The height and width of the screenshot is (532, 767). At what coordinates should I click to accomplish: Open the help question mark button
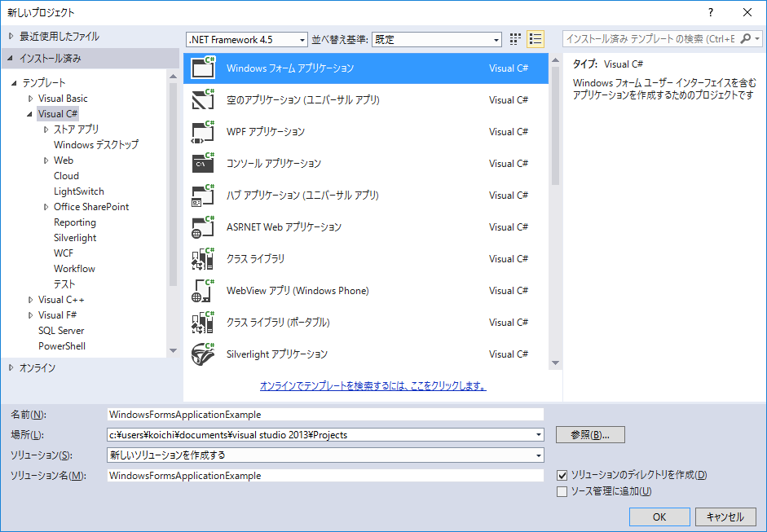711,13
